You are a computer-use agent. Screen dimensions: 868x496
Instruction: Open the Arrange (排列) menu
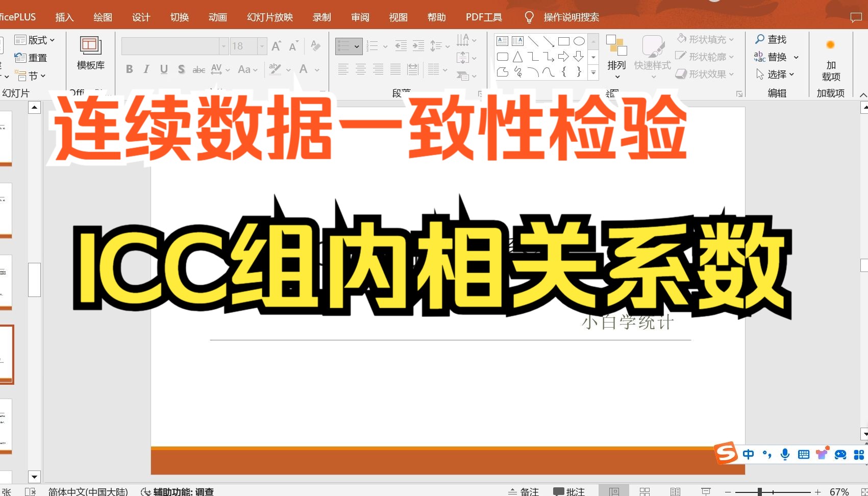(616, 57)
